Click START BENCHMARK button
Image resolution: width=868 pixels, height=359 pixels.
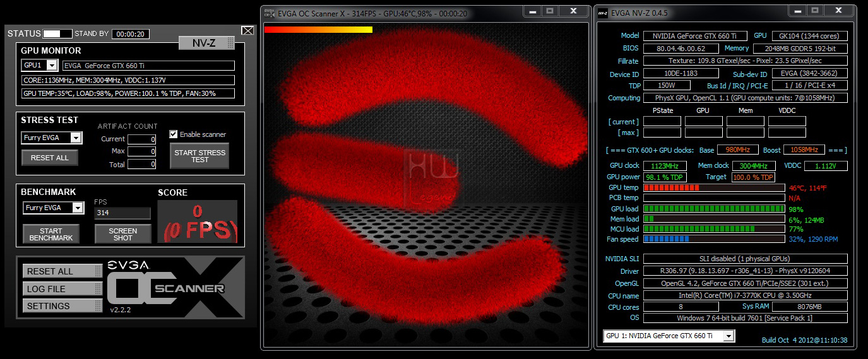click(51, 234)
